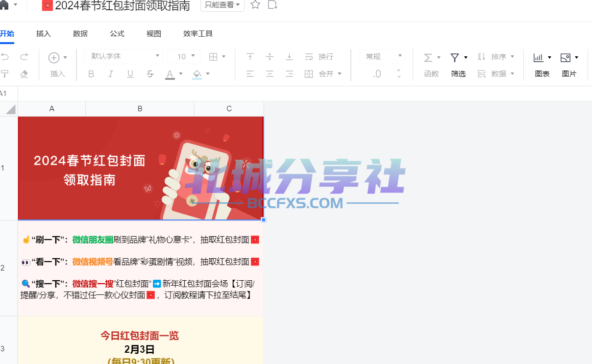The width and height of the screenshot is (592, 364).
Task: Click the 图表 chart icon
Action: coord(538,58)
